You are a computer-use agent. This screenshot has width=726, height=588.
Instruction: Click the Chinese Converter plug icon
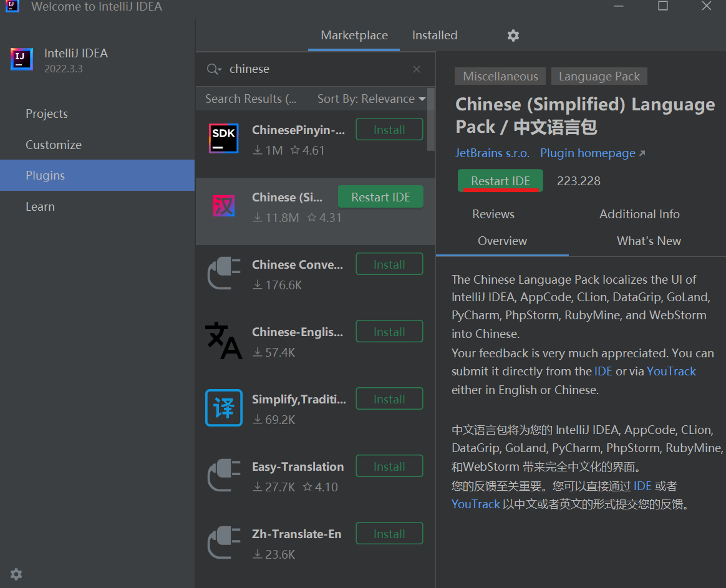224,273
